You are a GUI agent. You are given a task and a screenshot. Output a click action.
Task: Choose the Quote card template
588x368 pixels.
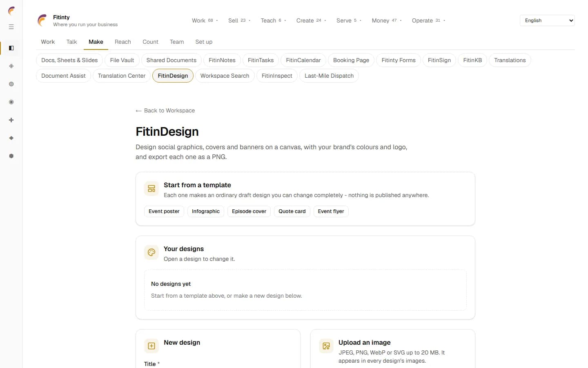pos(292,211)
